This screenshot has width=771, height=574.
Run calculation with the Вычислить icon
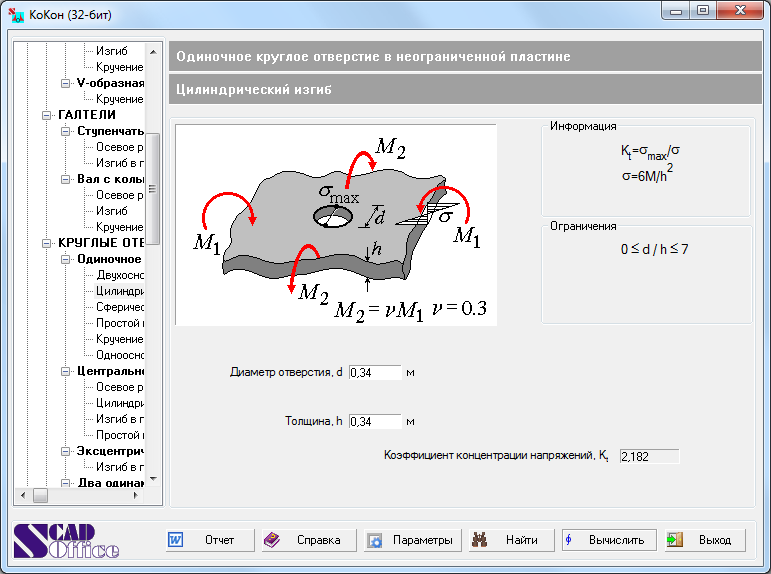[x=569, y=540]
